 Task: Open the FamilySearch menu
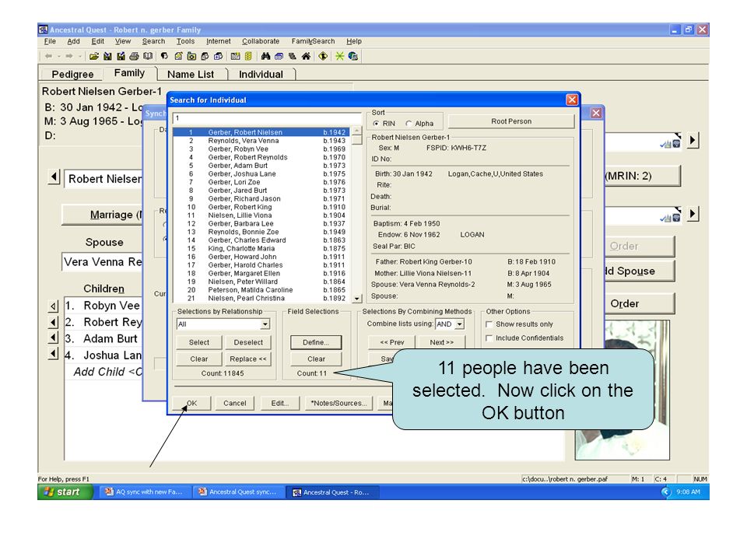coord(313,41)
